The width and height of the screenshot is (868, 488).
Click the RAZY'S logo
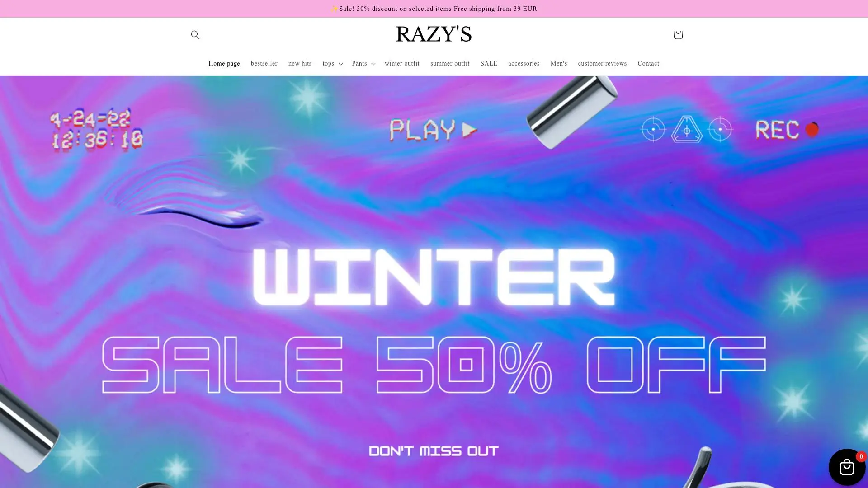[434, 34]
